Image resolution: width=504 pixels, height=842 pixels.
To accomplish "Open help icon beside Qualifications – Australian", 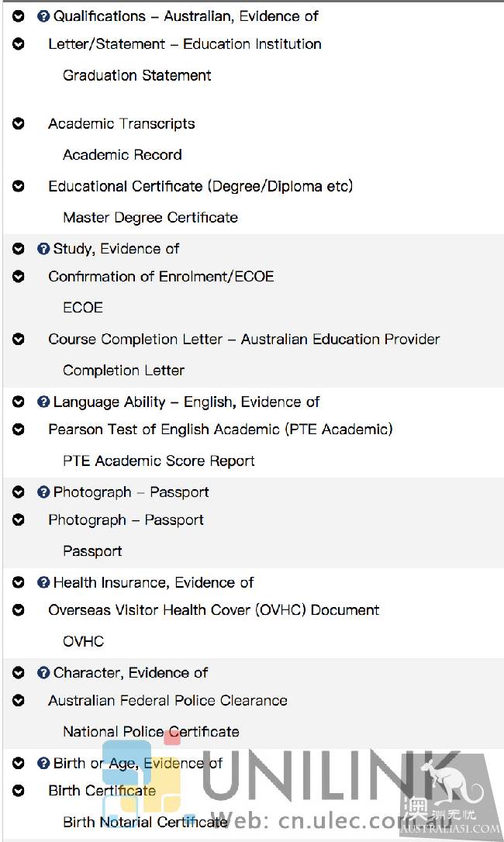I will (43, 16).
